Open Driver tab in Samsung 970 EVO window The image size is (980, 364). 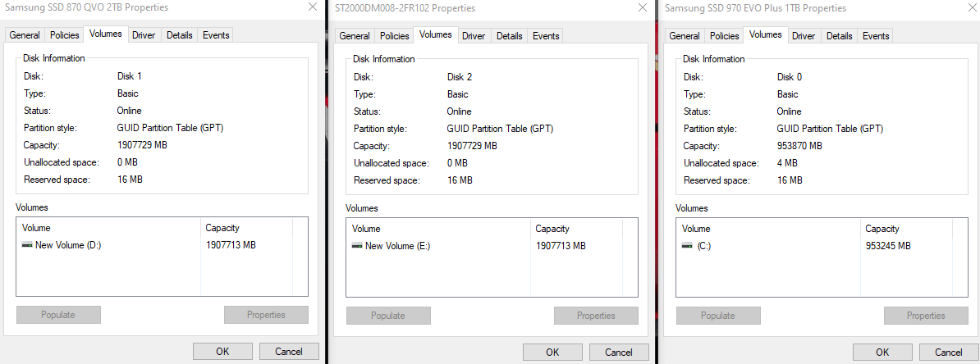tap(804, 36)
